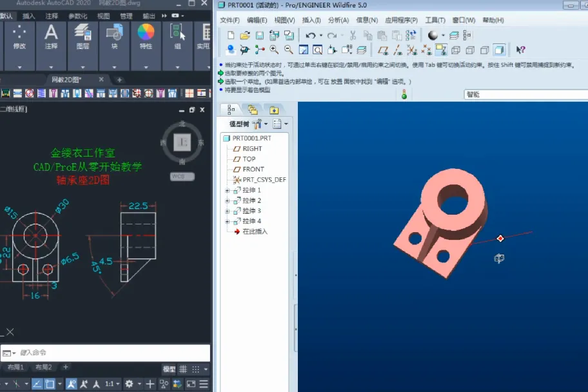Open AutoCAD workspace switching gear
588x392 pixels.
tap(130, 384)
